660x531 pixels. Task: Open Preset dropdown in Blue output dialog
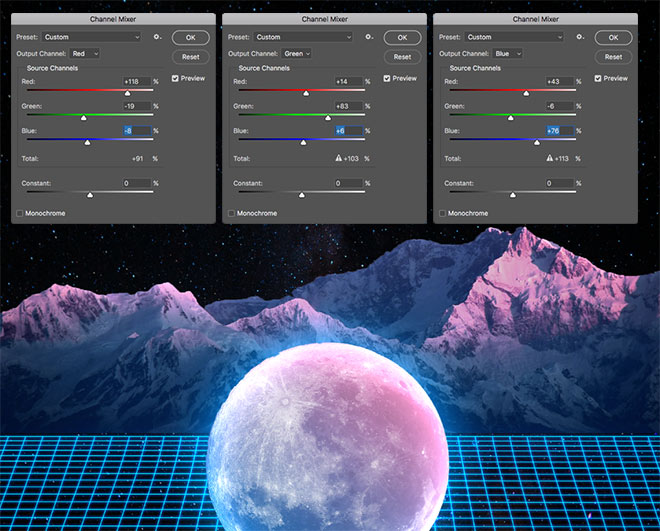(x=514, y=37)
